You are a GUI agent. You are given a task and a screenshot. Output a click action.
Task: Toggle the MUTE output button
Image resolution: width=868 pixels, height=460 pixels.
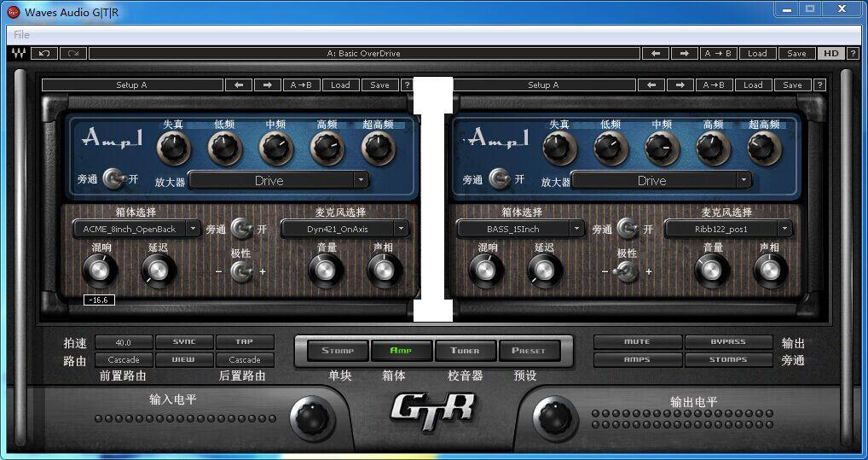click(637, 342)
